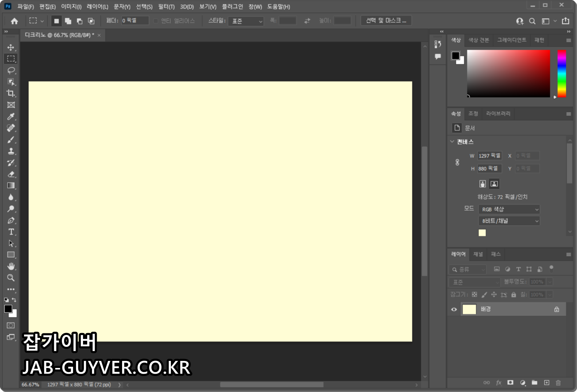Toggle Quick Mask mode
The height and width of the screenshot is (392, 577).
[x=11, y=325]
